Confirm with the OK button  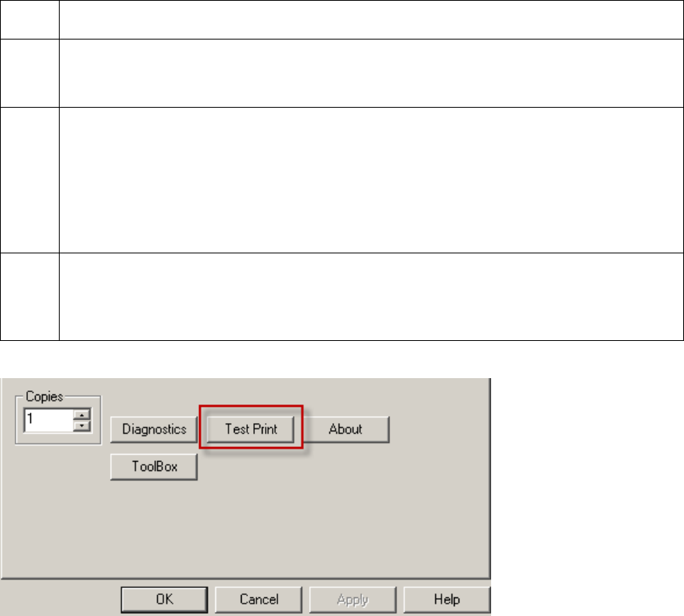(164, 600)
